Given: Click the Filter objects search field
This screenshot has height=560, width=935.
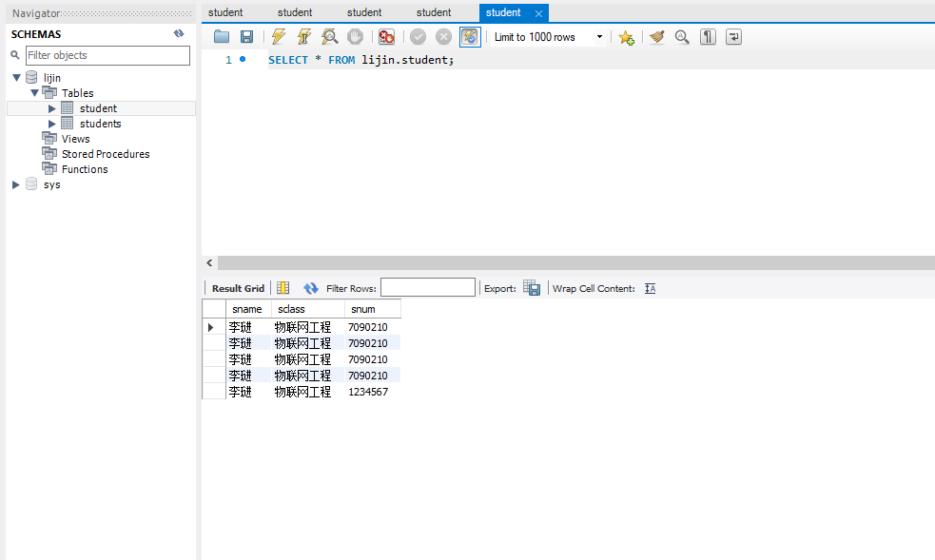Looking at the screenshot, I should (x=107, y=55).
